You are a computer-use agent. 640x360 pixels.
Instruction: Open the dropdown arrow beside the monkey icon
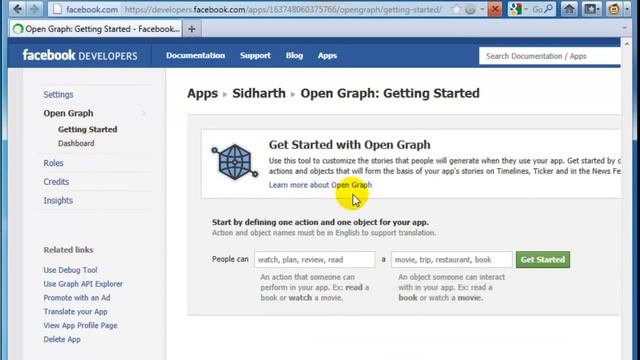tap(627, 9)
